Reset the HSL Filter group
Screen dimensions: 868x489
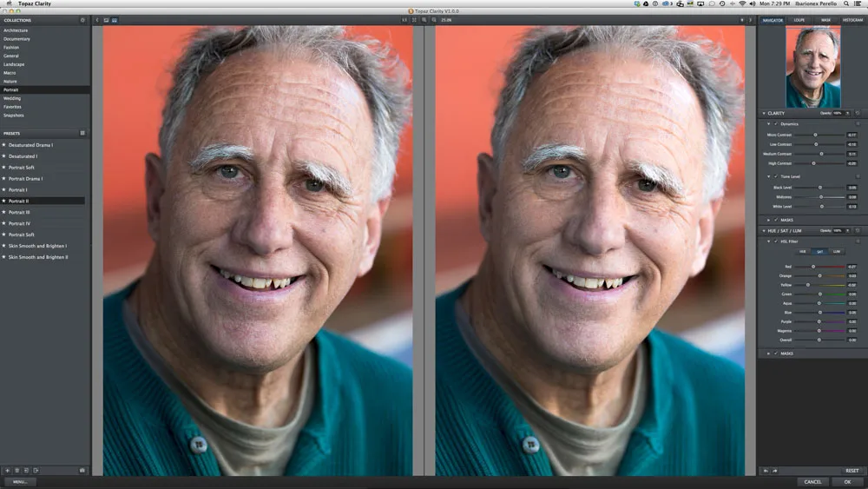click(858, 241)
